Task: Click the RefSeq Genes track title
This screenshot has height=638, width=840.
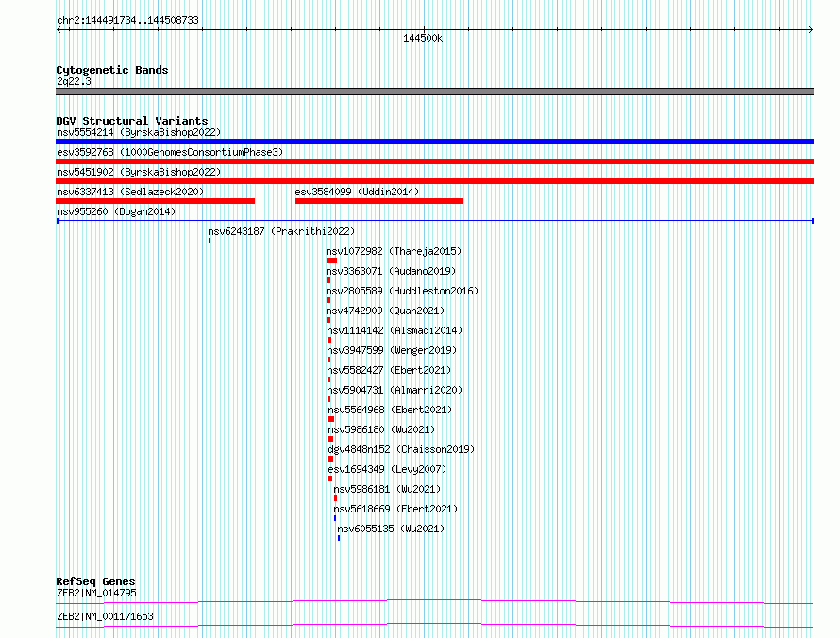Action: tap(95, 581)
